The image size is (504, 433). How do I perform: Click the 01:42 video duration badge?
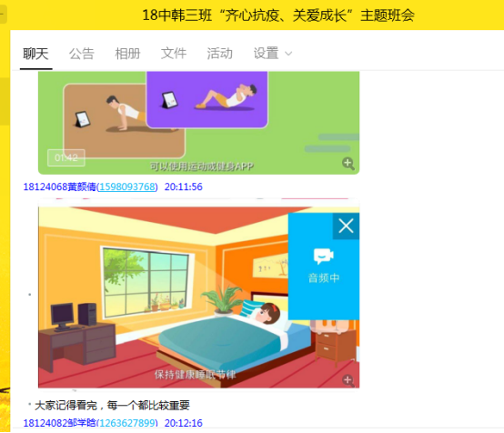point(66,158)
